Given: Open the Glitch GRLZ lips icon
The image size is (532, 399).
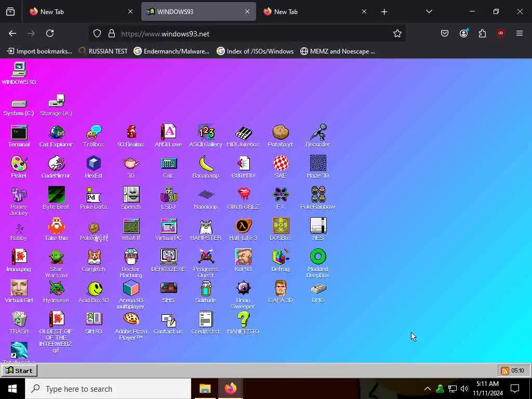Looking at the screenshot, I should click(x=243, y=198).
